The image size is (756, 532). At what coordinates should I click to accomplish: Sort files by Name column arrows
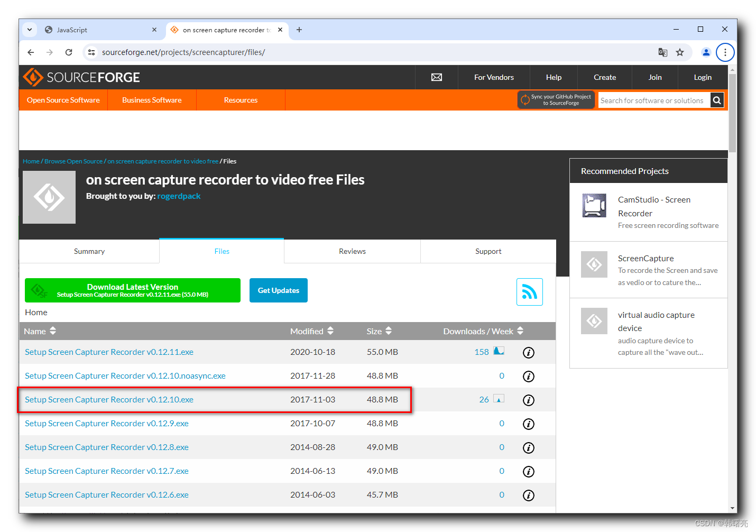(x=53, y=331)
